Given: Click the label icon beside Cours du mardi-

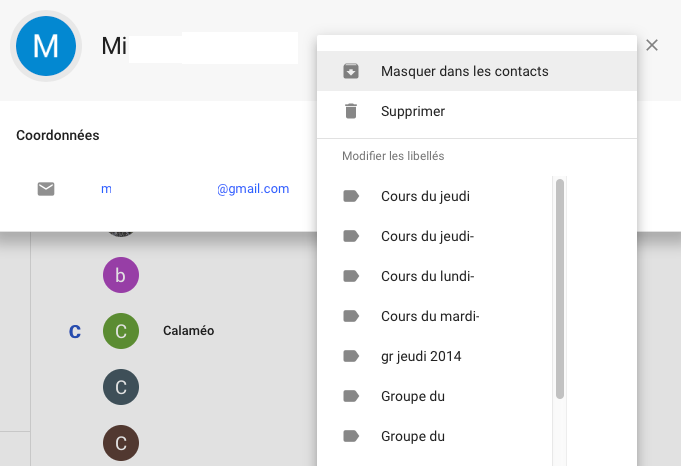Looking at the screenshot, I should pos(351,316).
